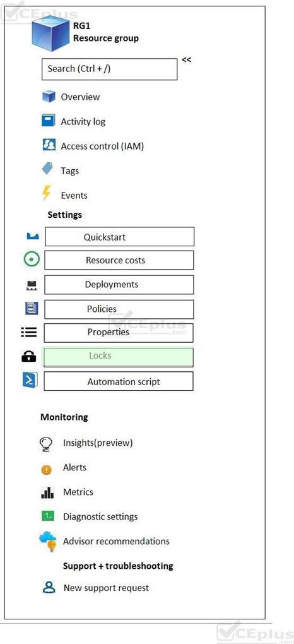This screenshot has width=294, height=644.
Task: Open the Deployments settings option
Action: [119, 285]
